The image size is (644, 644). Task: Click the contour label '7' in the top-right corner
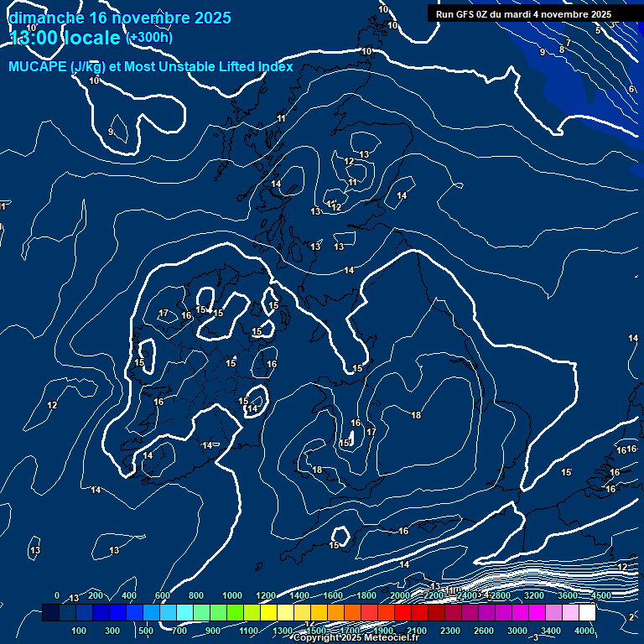pos(569,43)
